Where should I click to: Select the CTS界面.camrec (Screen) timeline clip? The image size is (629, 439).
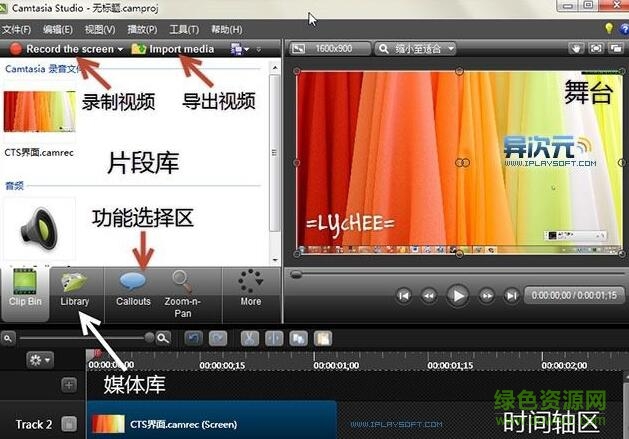212,421
